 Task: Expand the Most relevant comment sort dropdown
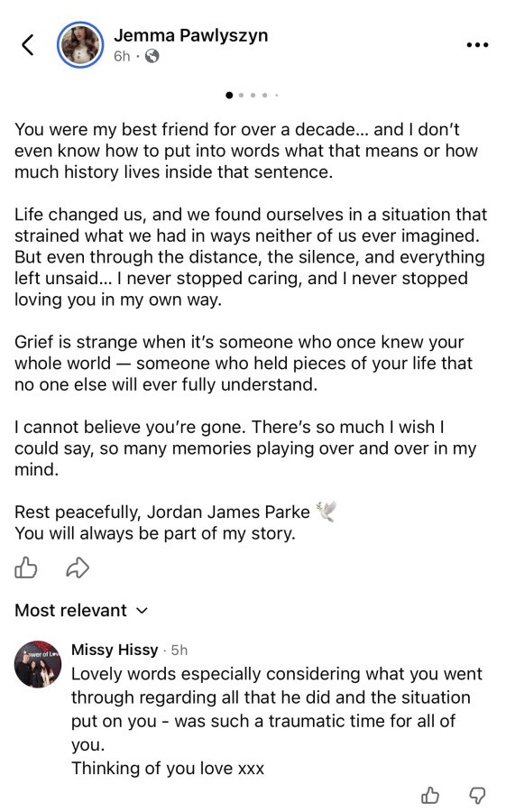click(x=81, y=610)
